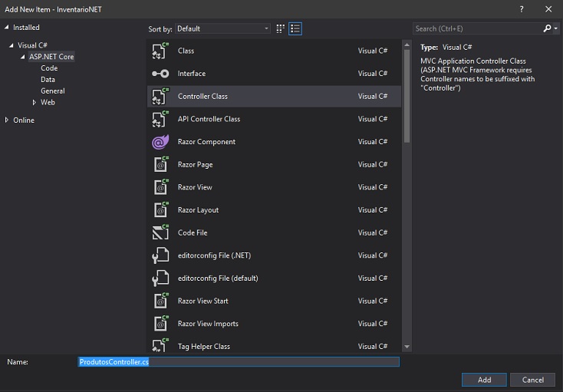
Task: Click the Razor View Start icon
Action: click(x=161, y=301)
